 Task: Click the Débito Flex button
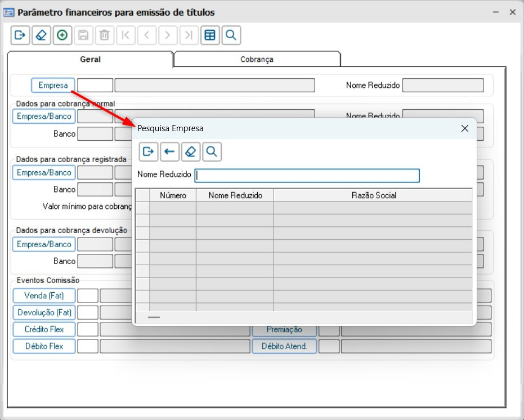tap(44, 346)
